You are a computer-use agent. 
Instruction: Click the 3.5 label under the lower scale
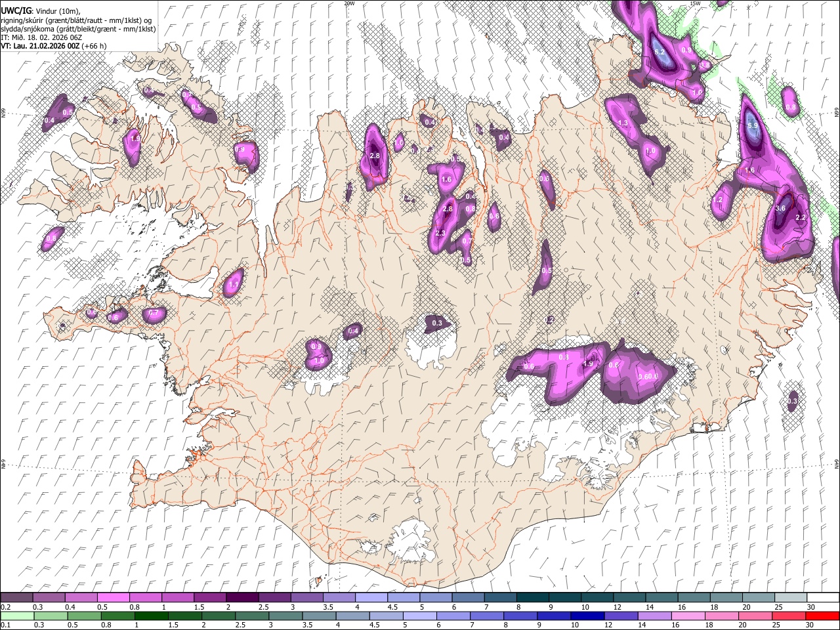pos(308,626)
